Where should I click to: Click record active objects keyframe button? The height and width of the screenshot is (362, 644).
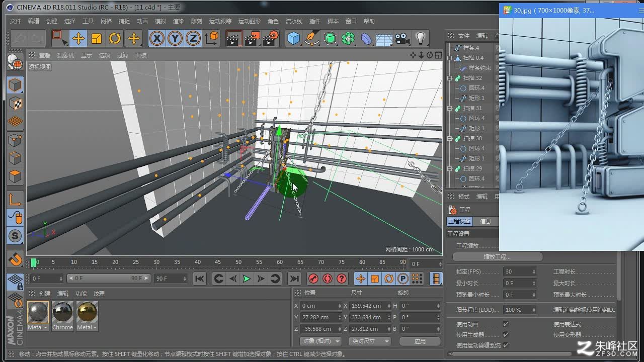(313, 279)
